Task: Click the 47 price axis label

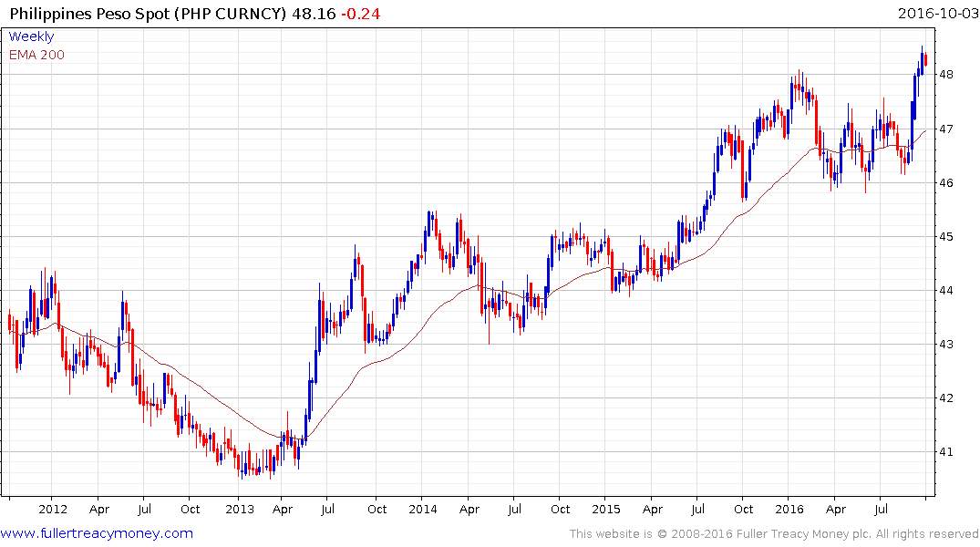Action: point(945,129)
